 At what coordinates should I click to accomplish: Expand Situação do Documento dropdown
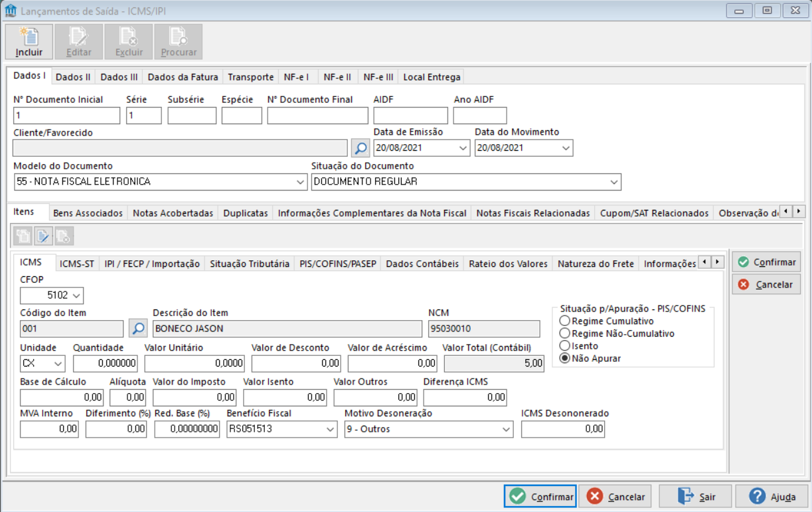point(613,182)
